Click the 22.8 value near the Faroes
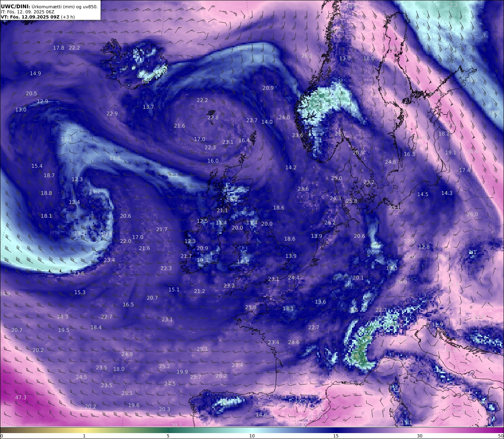Viewport: 504px width, 439px height. click(213, 118)
